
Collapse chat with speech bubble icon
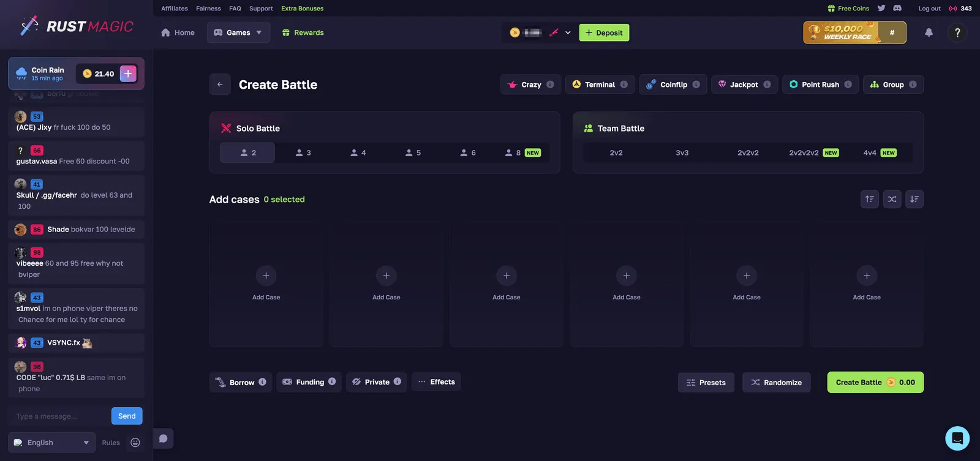(x=164, y=438)
